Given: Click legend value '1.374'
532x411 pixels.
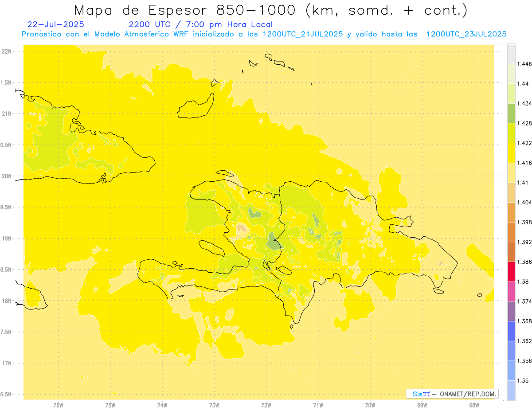Looking at the screenshot, I should click(x=524, y=301).
